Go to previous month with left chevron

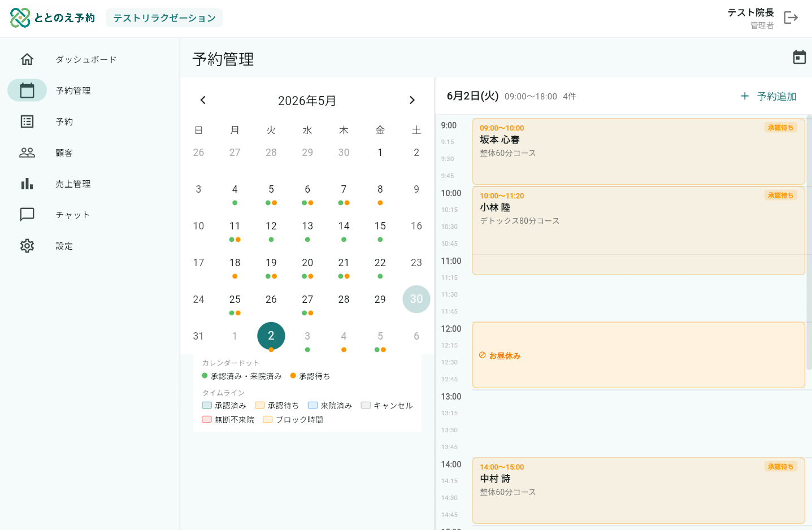[203, 100]
